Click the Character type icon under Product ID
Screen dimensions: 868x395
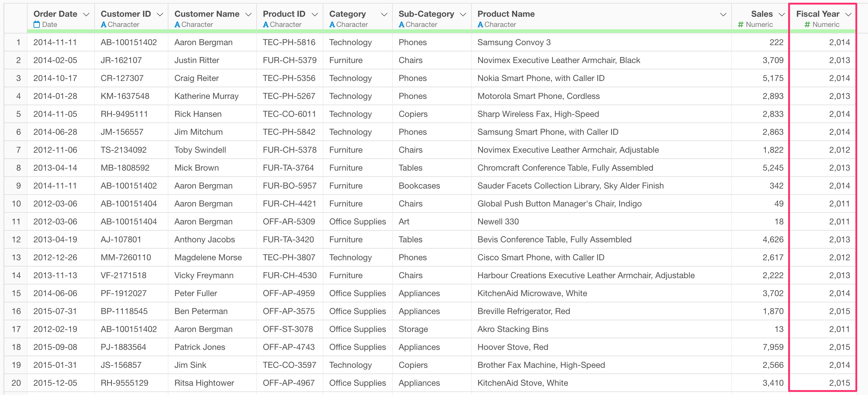click(x=266, y=25)
